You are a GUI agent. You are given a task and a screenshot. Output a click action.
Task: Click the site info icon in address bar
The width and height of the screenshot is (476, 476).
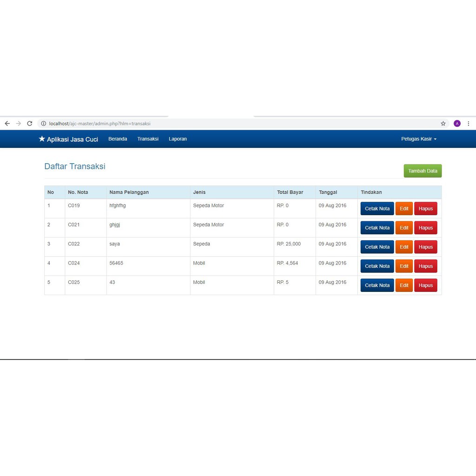[x=44, y=124]
